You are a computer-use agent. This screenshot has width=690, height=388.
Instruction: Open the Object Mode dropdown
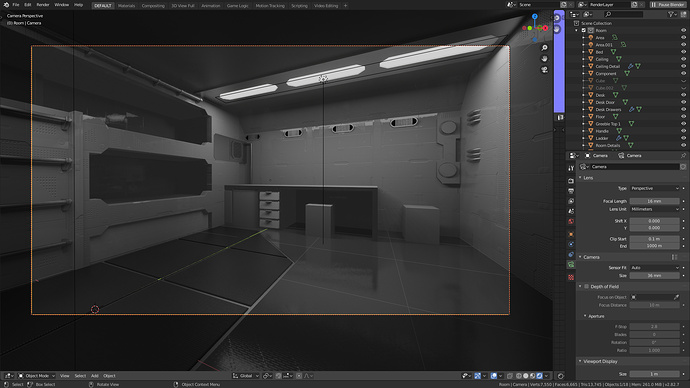pos(37,376)
